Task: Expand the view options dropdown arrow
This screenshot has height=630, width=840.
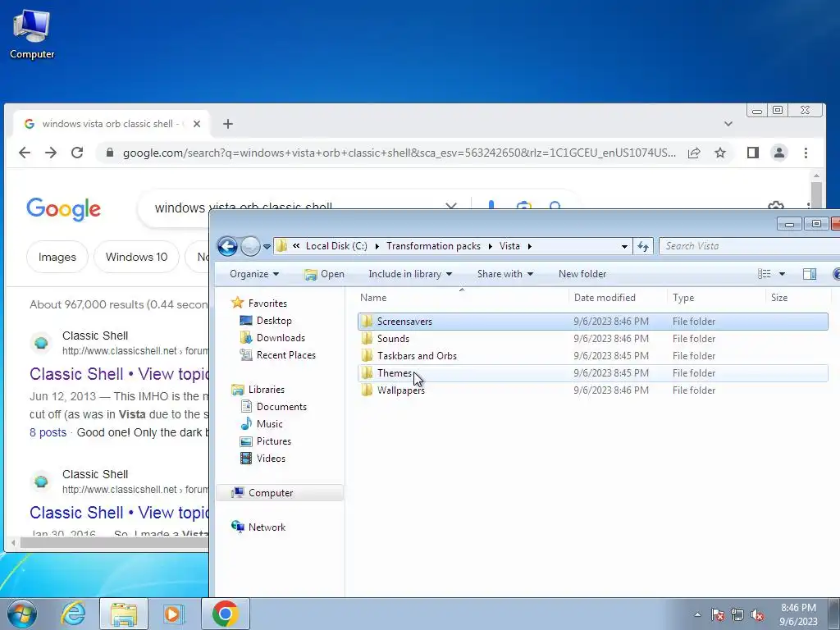Action: pos(782,274)
